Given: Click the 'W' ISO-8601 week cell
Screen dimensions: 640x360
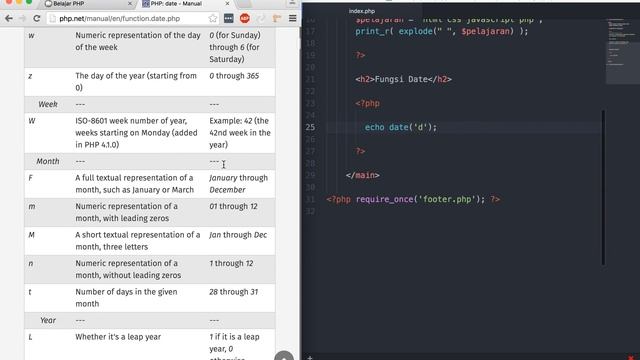Looking at the screenshot, I should (32, 121).
